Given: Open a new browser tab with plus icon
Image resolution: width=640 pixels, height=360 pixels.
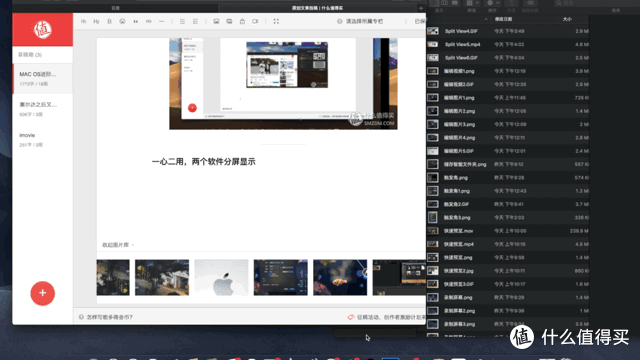Looking at the screenshot, I should click(421, 8).
